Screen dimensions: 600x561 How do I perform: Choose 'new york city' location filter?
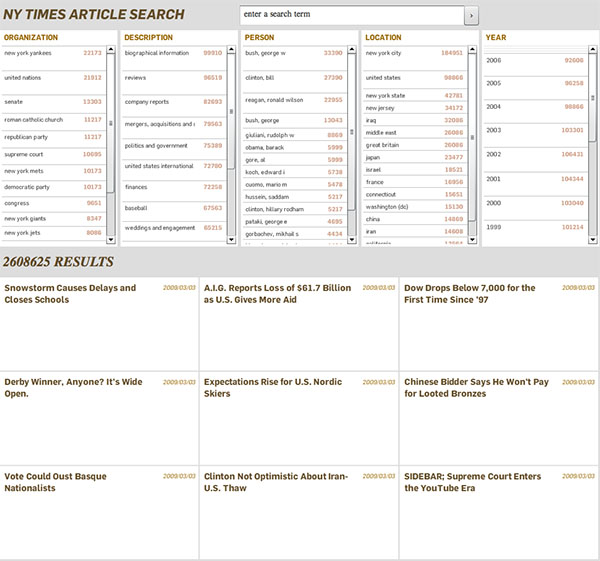click(x=383, y=53)
